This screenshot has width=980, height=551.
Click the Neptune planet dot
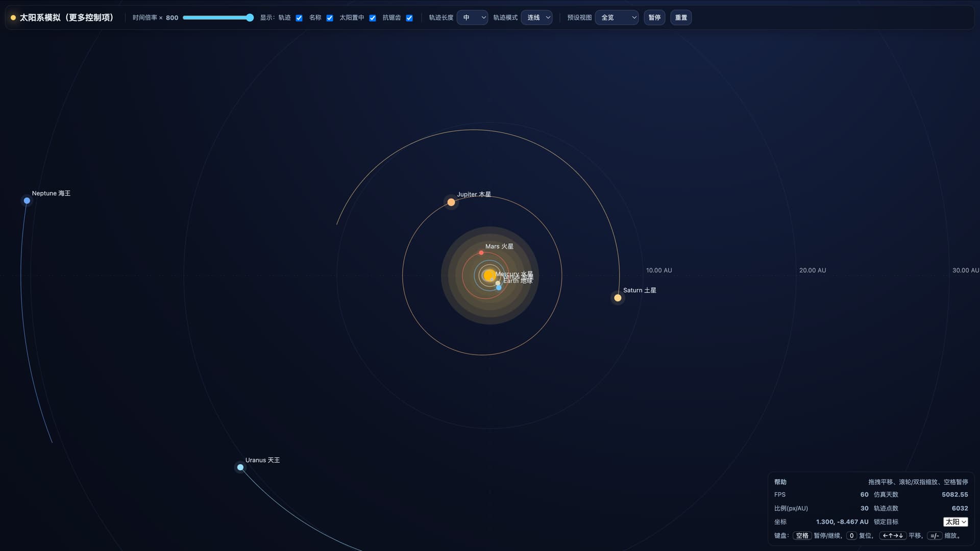[27, 201]
